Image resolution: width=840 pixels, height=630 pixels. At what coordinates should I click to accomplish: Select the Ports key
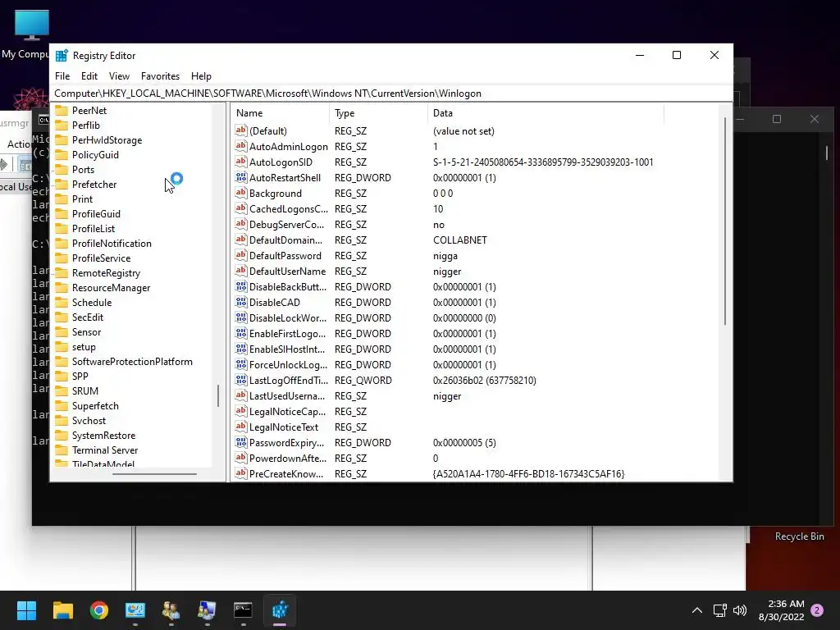point(83,169)
